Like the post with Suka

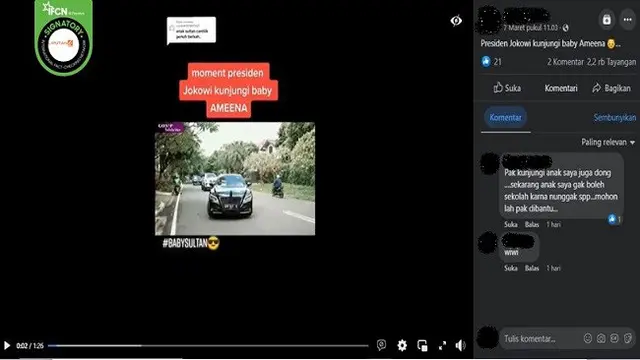(x=507, y=88)
